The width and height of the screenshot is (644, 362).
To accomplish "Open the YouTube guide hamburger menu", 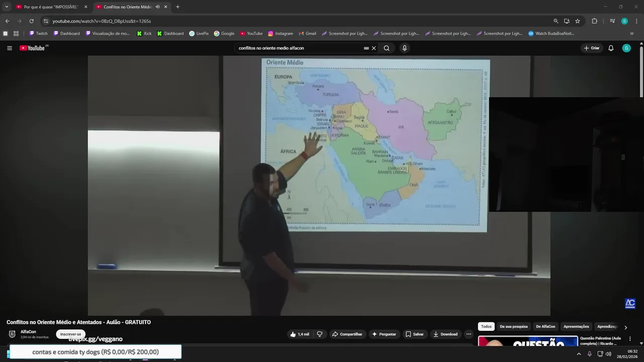I will [10, 48].
